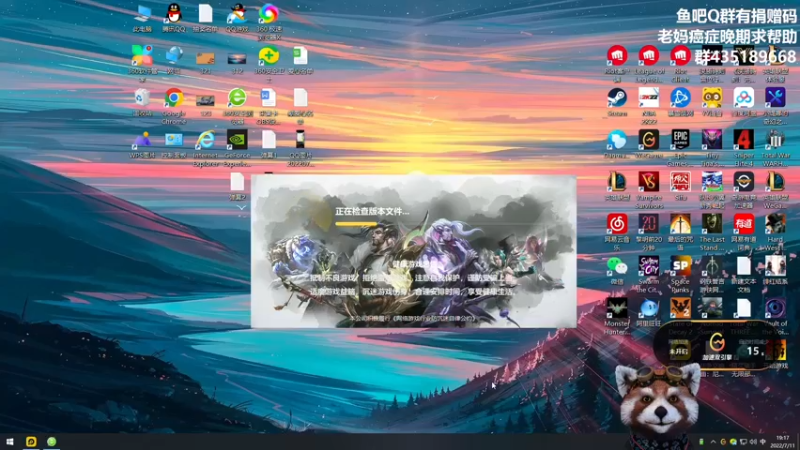Image resolution: width=800 pixels, height=450 pixels.
Task: Open the taskbar volume control
Action: click(x=753, y=442)
